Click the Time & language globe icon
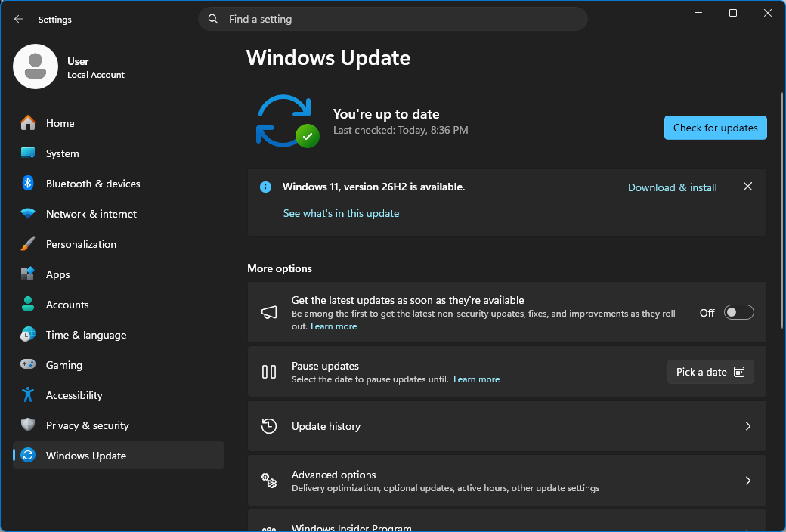The image size is (786, 532). tap(28, 335)
